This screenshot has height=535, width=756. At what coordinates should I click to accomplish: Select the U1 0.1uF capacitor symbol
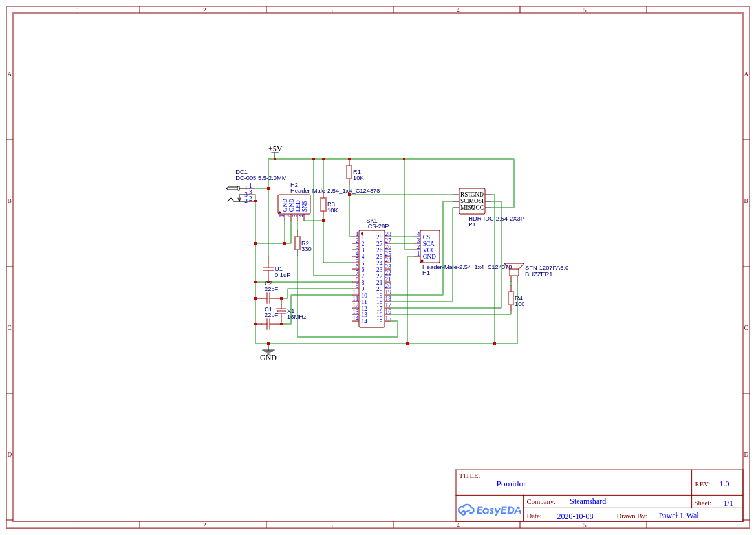point(268,269)
